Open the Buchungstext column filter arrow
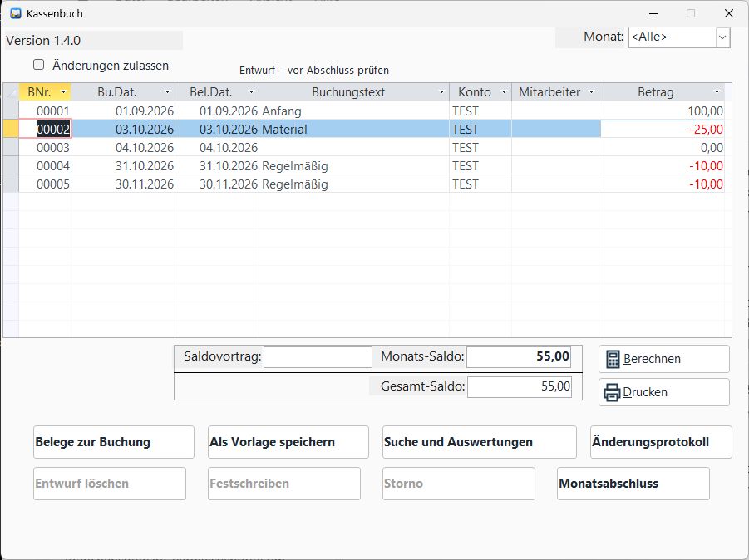The image size is (749, 560). (x=442, y=92)
